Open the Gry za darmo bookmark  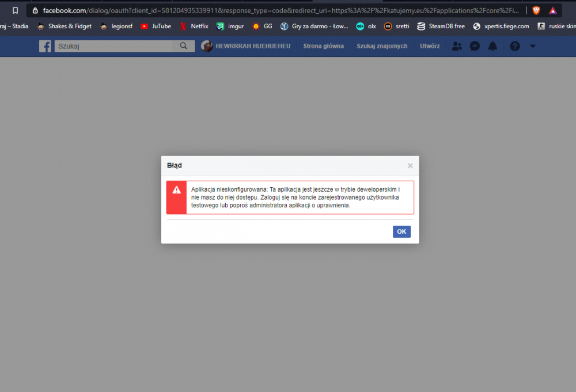tap(314, 26)
